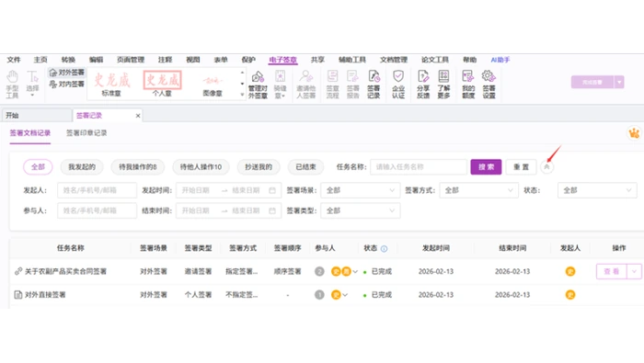Pick the 标准章 stamp
644x363 pixels.
point(111,84)
